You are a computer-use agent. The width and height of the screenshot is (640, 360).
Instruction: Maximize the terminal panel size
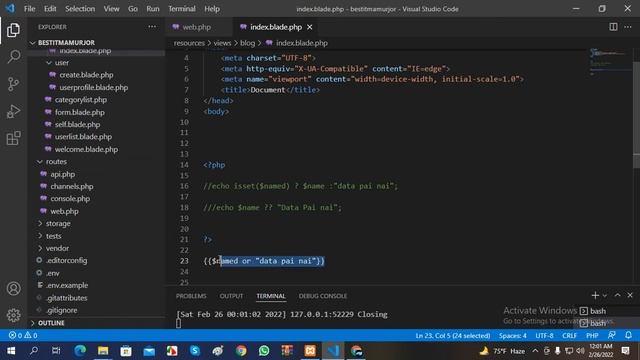click(x=618, y=295)
